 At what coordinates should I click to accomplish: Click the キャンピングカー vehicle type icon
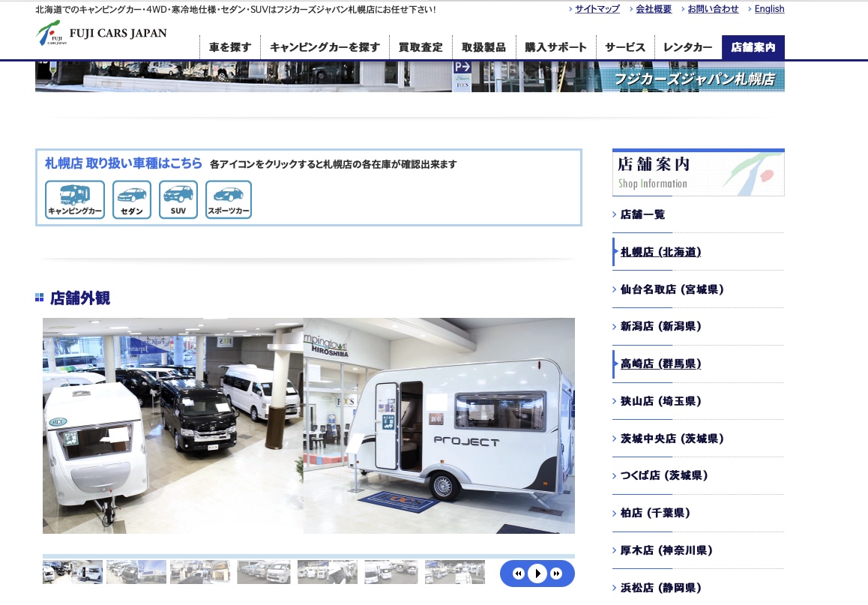(74, 199)
